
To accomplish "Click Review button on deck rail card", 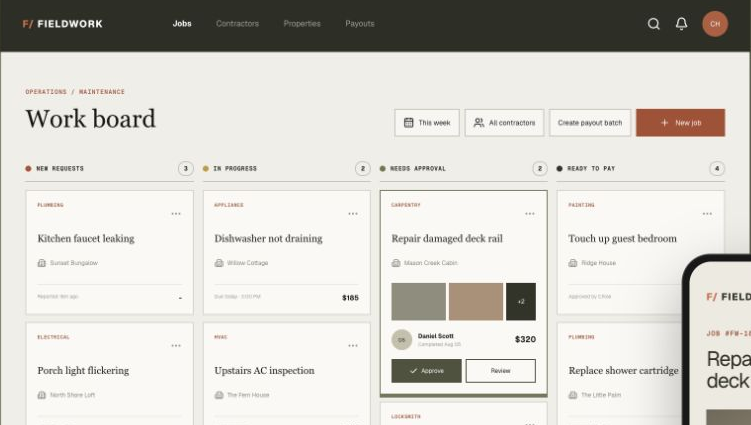I will coord(501,371).
